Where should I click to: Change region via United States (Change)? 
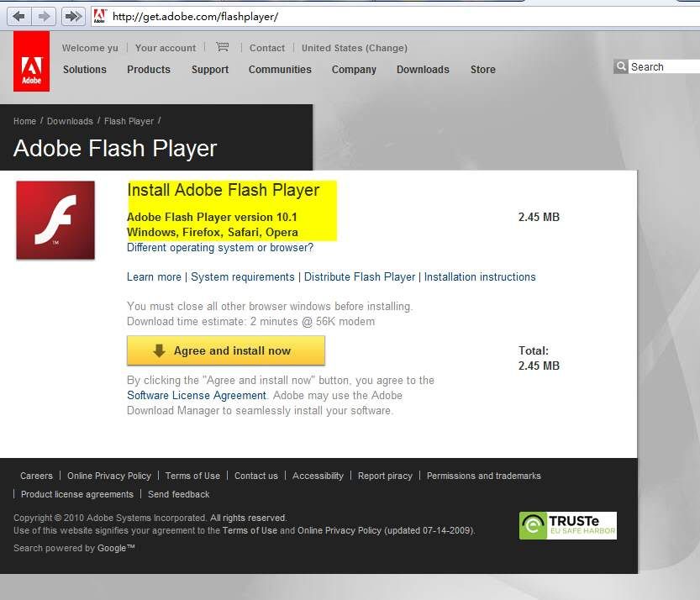pos(355,49)
